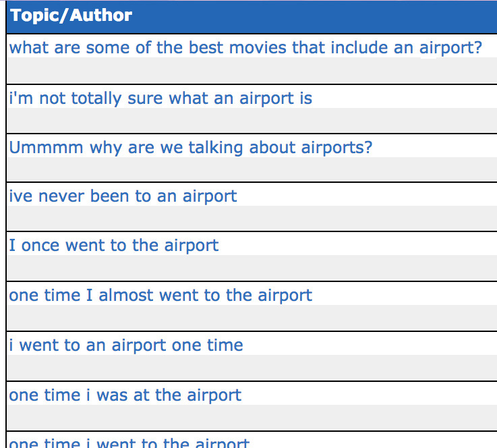Click the gray author row under "ive never been"

pyautogui.click(x=252, y=218)
